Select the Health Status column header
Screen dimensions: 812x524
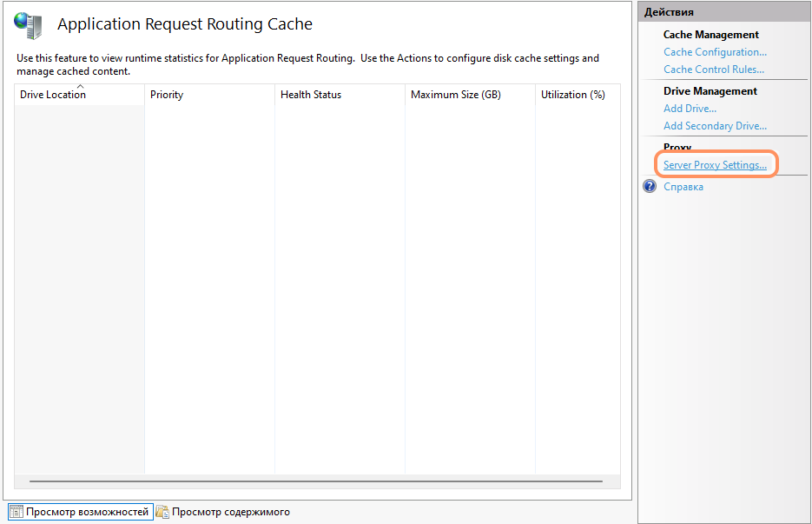pyautogui.click(x=311, y=95)
